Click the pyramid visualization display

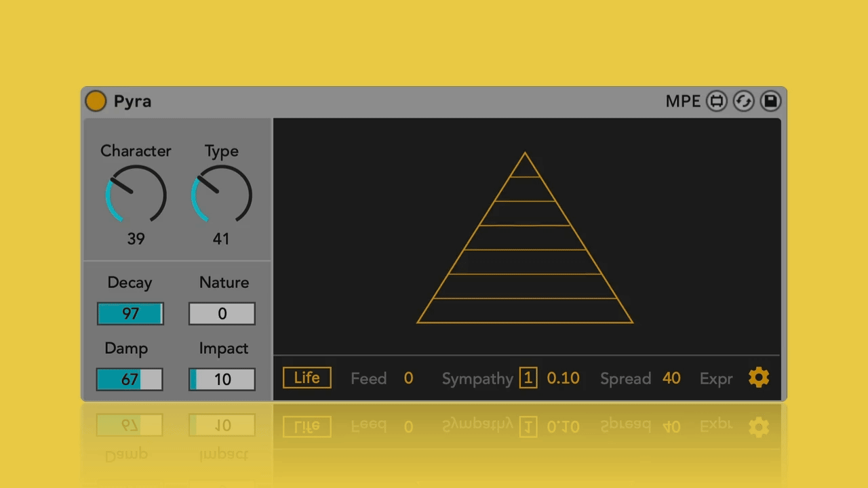point(526,237)
